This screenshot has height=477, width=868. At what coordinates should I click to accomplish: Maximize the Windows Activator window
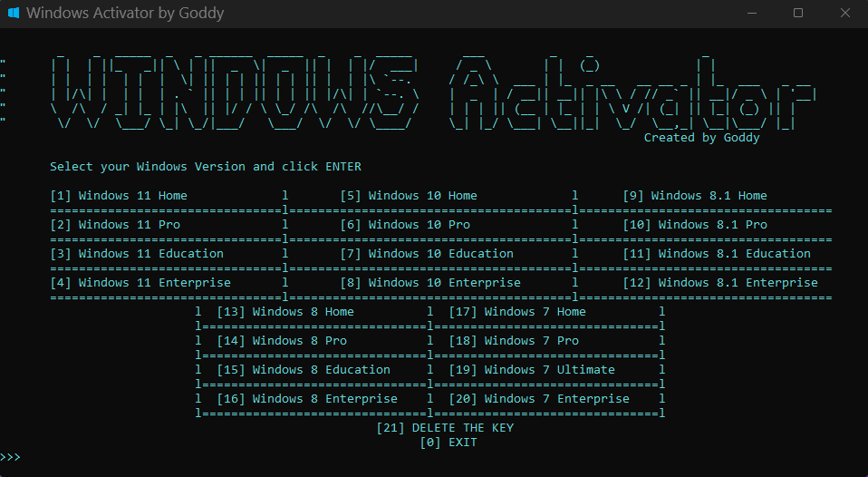[x=798, y=13]
